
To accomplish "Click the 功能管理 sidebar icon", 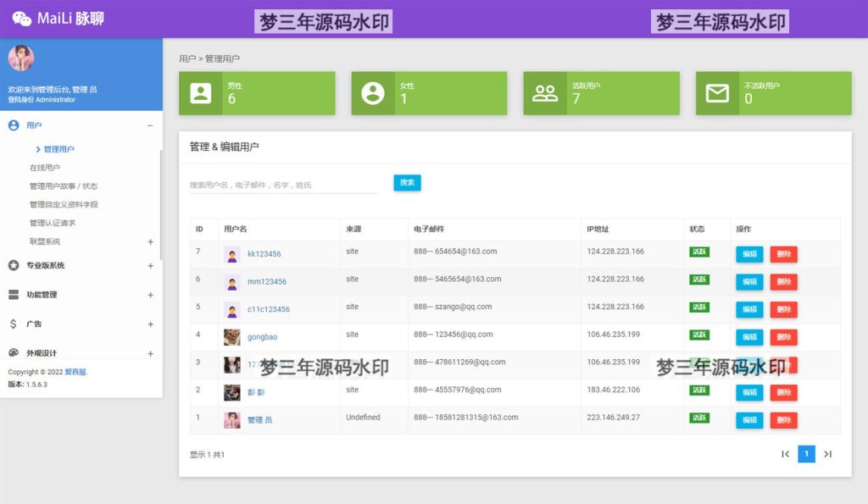I will 14,295.
